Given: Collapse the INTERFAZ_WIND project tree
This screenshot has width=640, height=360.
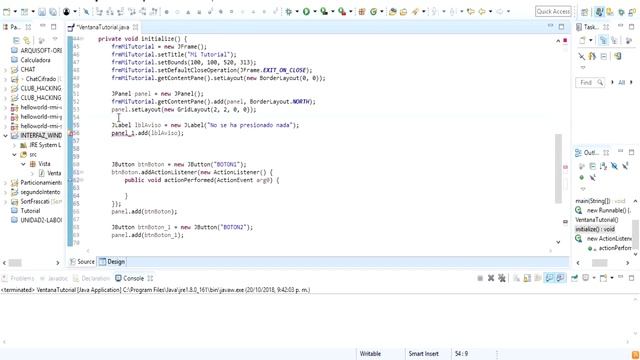Looking at the screenshot, I should [5, 136].
